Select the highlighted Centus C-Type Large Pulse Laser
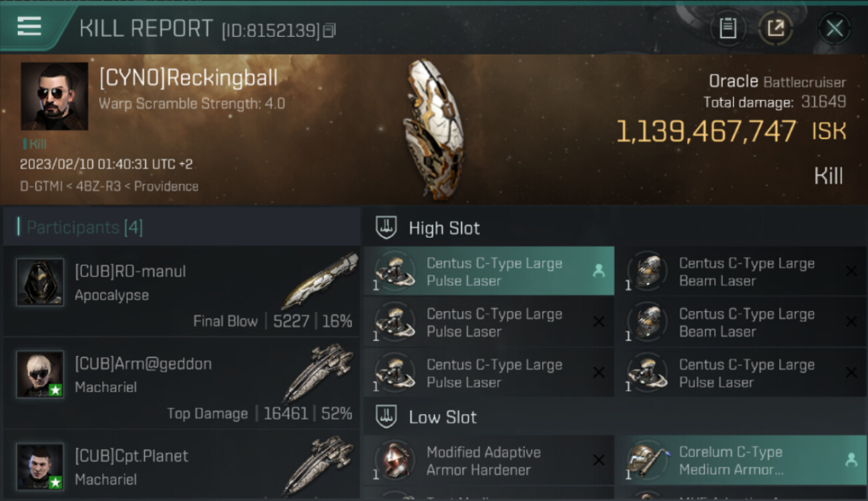The image size is (868, 501). (489, 271)
